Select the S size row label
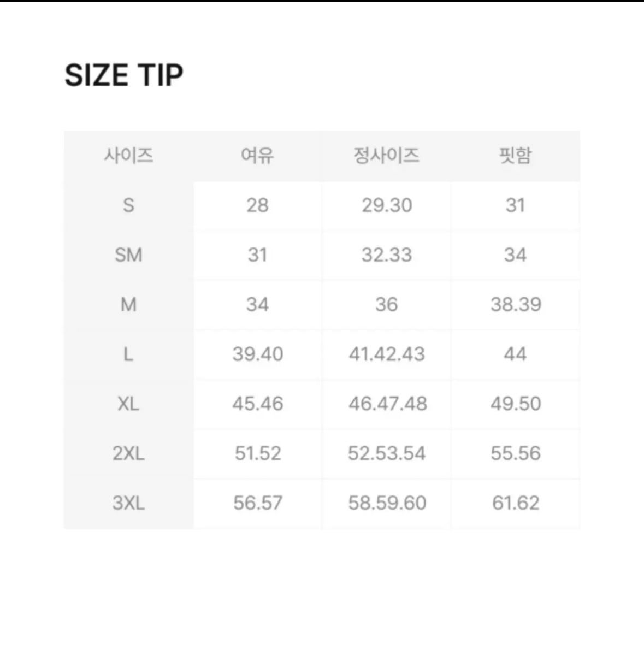 (129, 205)
